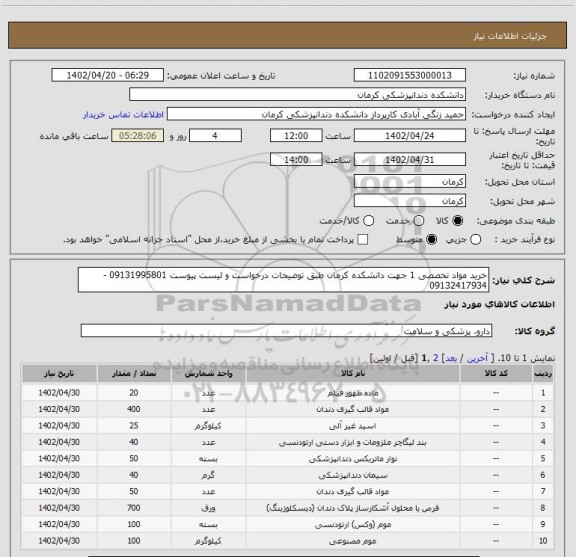Go to the بعد page link
This screenshot has width=576, height=557.
tap(451, 358)
